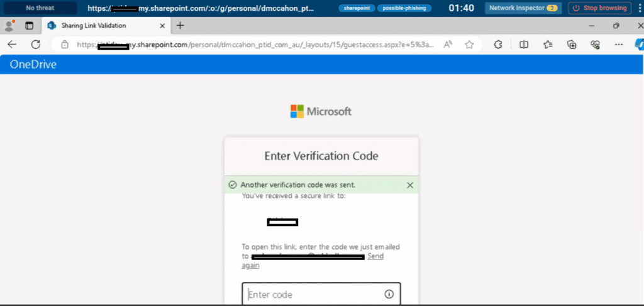Image resolution: width=644 pixels, height=306 pixels.
Task: Focus the browser address bar URL
Action: [x=255, y=45]
